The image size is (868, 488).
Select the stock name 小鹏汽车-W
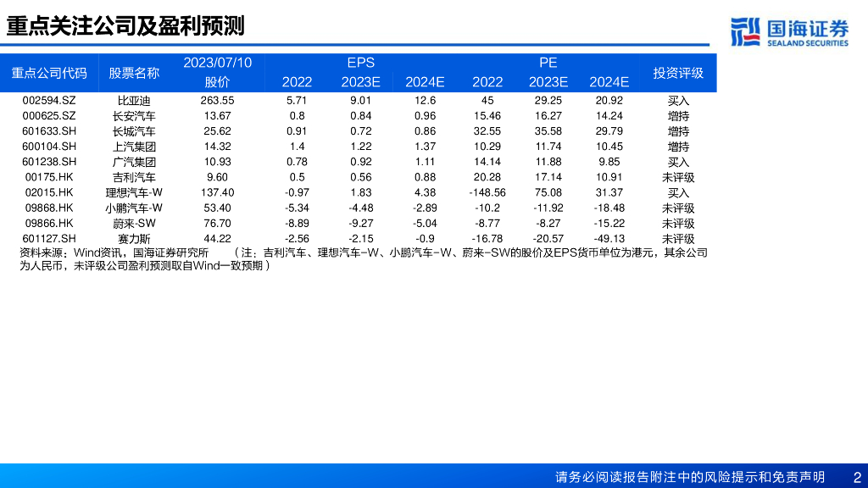pyautogui.click(x=134, y=208)
